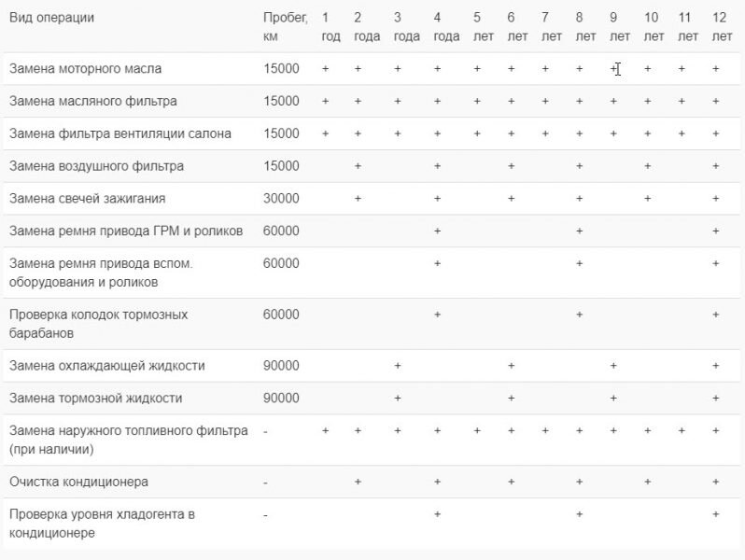Select the '1 год' column header
This screenshot has width=745, height=560.
[x=330, y=27]
